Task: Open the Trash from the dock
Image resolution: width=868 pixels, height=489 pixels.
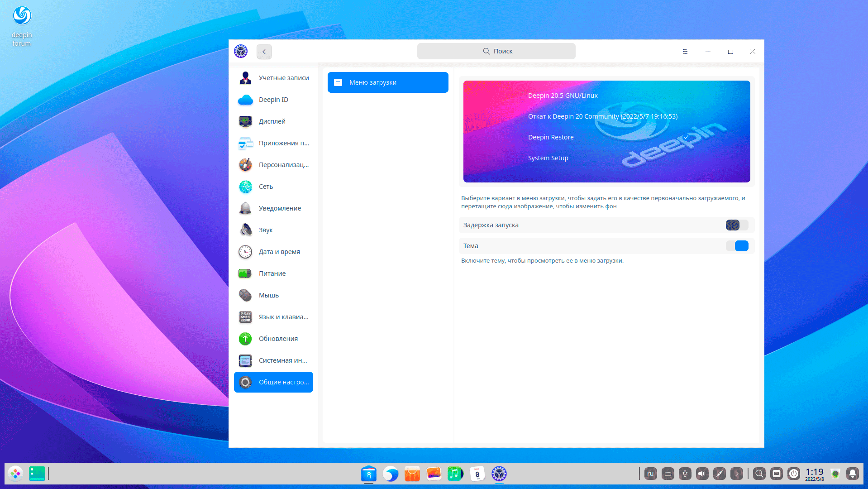Action: [x=835, y=474]
